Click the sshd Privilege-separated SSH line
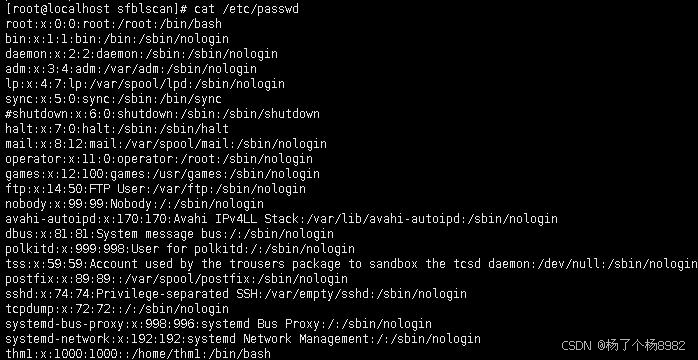This screenshot has width=698, height=360. (x=236, y=294)
